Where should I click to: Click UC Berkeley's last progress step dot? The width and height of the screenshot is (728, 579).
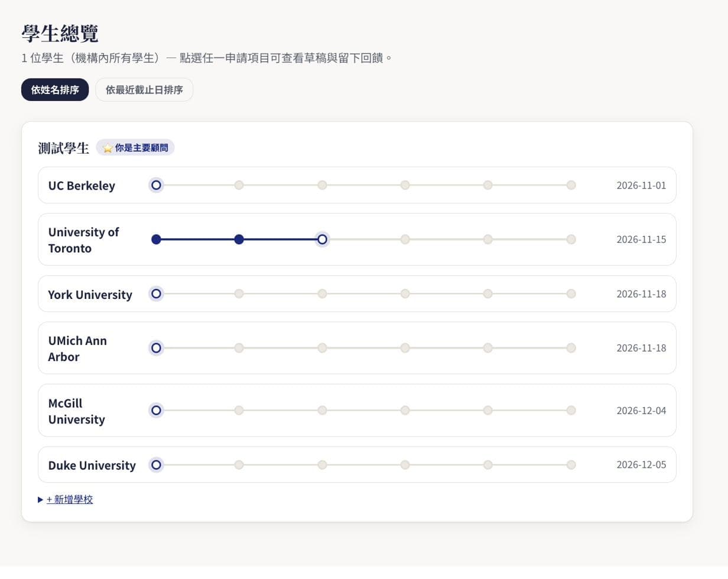[x=571, y=186]
